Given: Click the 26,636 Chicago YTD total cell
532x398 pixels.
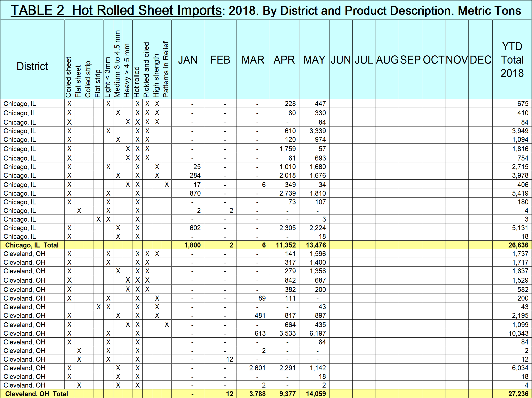Looking at the screenshot, I should point(518,245).
